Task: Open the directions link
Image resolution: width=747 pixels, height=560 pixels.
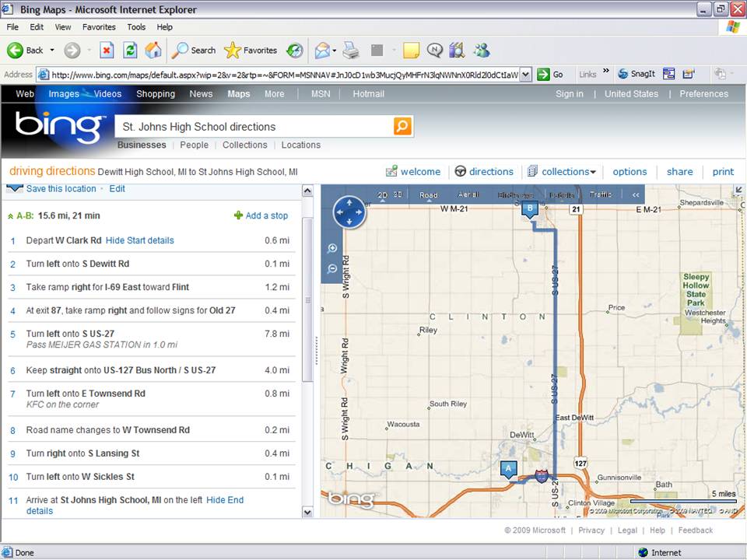Action: [x=485, y=171]
